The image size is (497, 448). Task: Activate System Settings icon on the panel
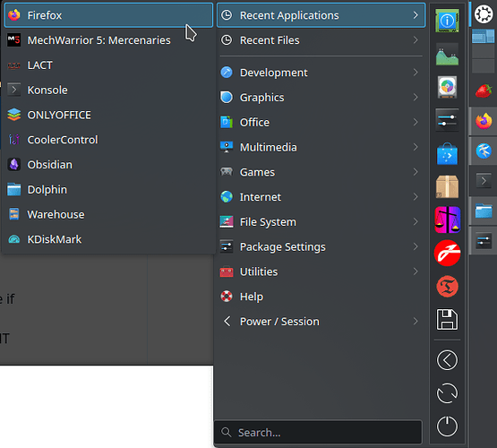tap(484, 241)
